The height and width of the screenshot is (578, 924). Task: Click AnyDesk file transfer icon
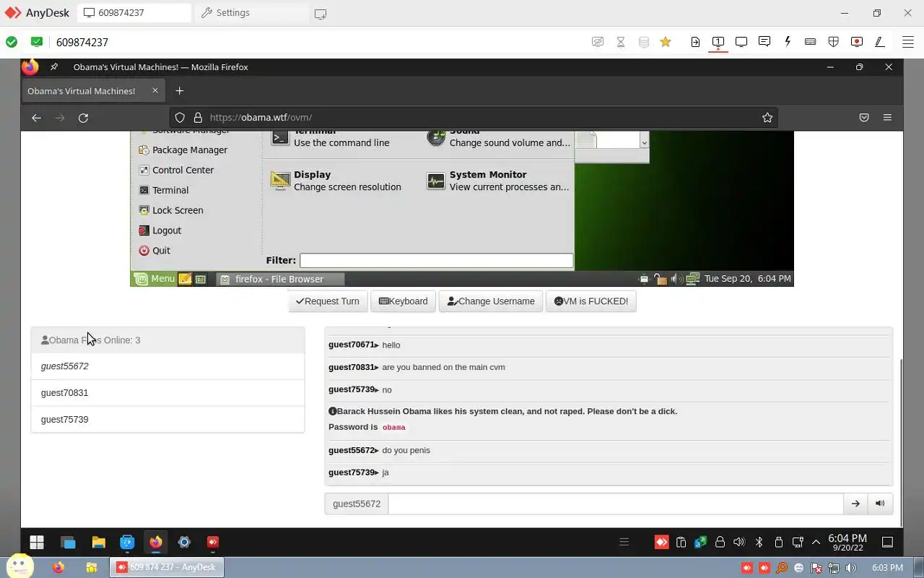695,42
